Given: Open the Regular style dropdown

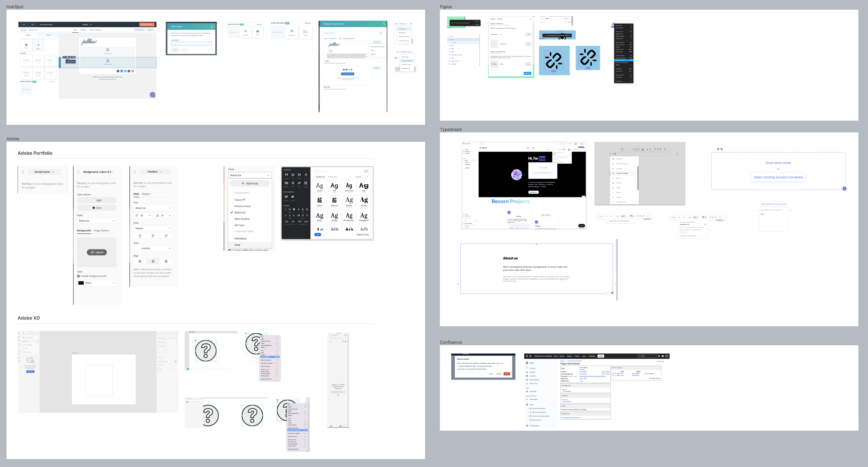Looking at the screenshot, I should click(153, 228).
